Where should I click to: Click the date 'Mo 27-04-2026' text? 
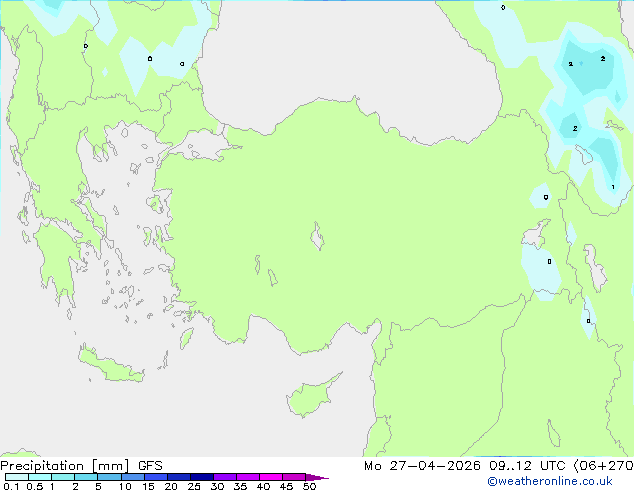click(x=422, y=466)
